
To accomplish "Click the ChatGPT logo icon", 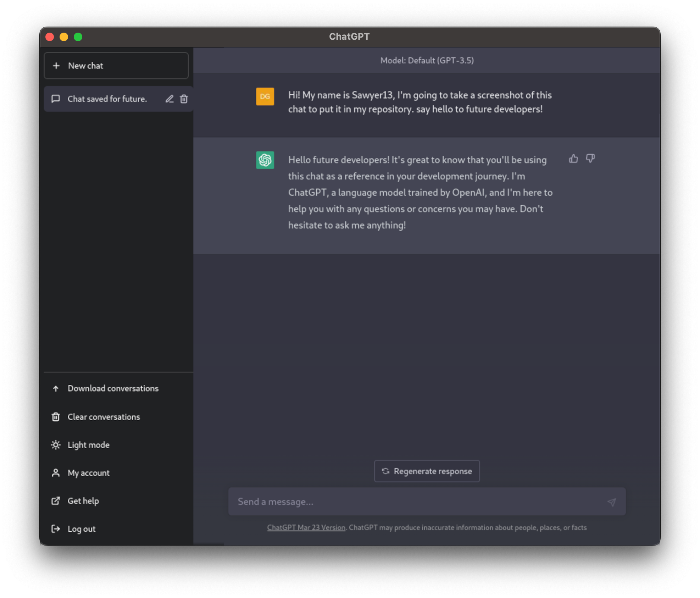I will [265, 160].
